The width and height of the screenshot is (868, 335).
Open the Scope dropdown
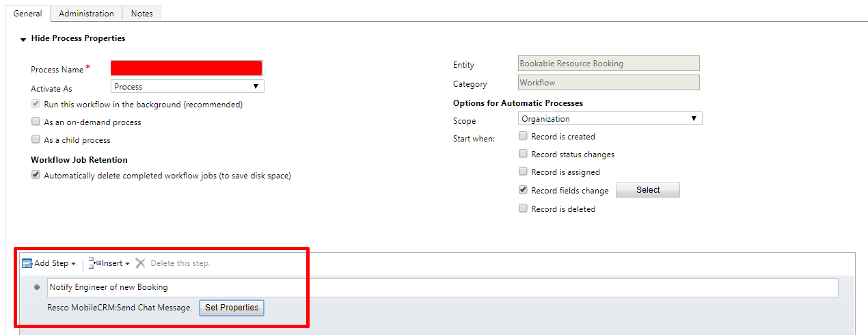(610, 119)
